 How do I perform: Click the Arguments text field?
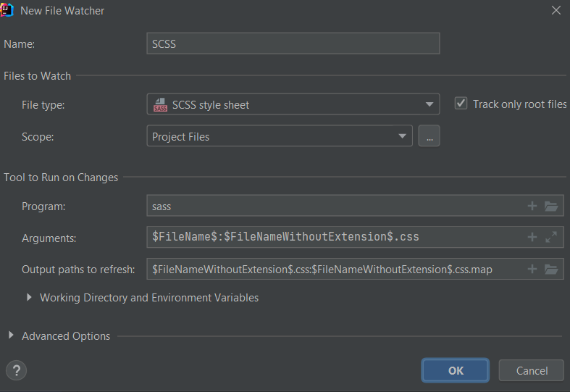pyautogui.click(x=335, y=237)
